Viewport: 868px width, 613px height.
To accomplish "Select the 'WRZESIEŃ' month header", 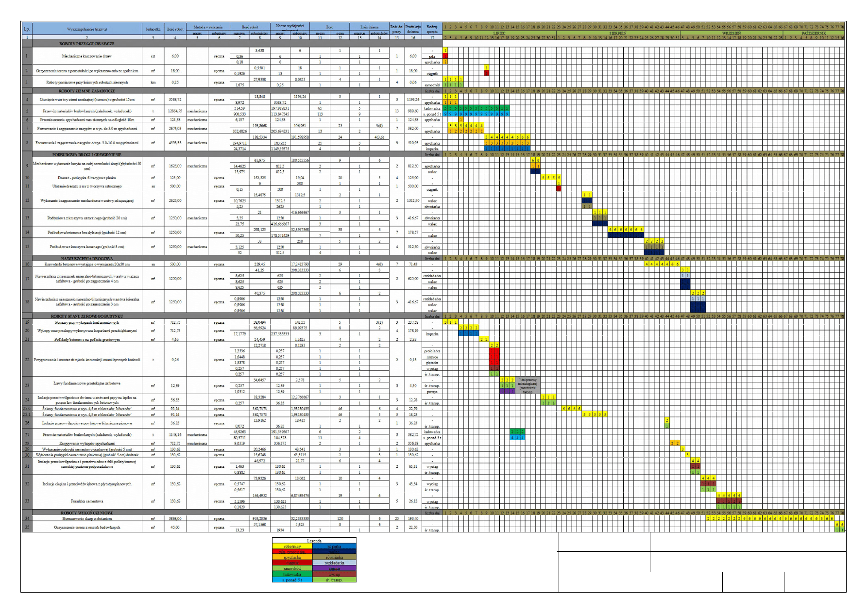I will pyautogui.click(x=732, y=33).
